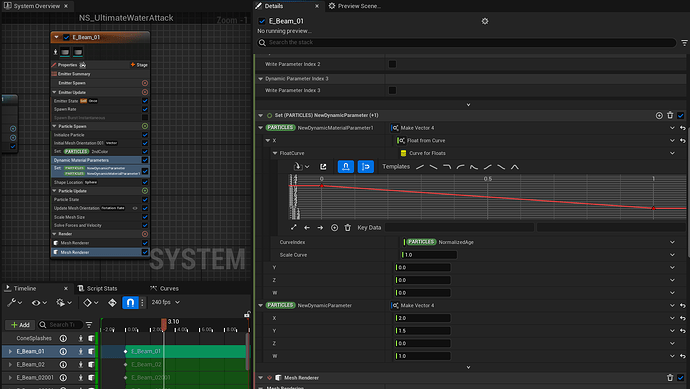Click the pop-out curve editor icon
The image size is (690, 389).
click(323, 166)
